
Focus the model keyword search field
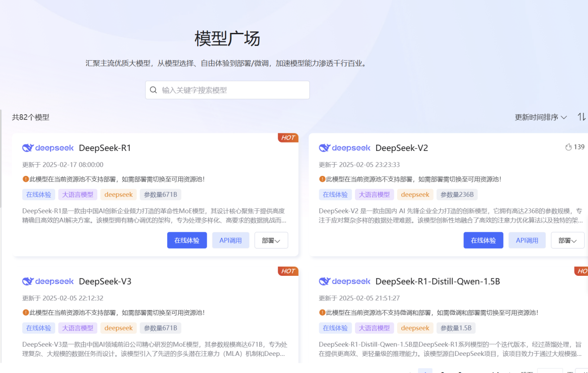[x=232, y=90]
